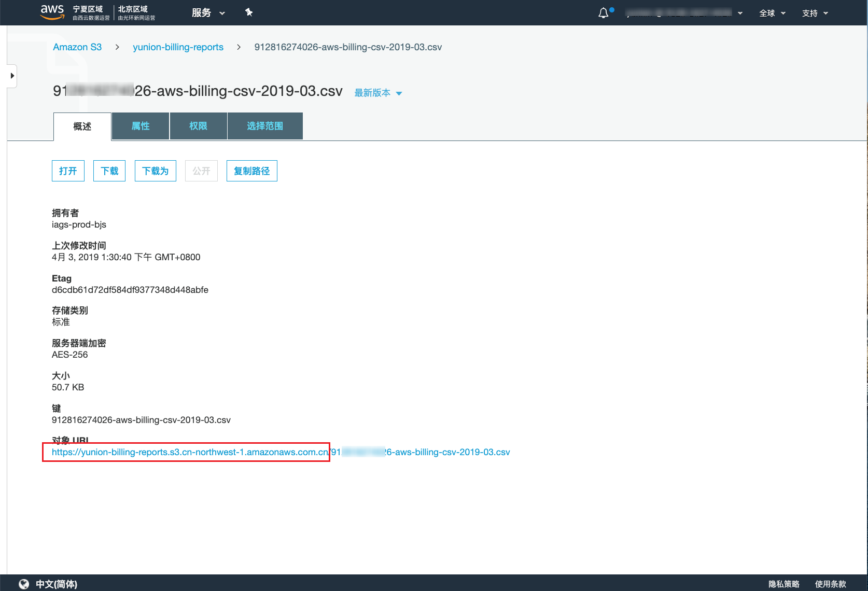This screenshot has height=591, width=868.
Task: Open the 全球 region dropdown
Action: [x=772, y=13]
